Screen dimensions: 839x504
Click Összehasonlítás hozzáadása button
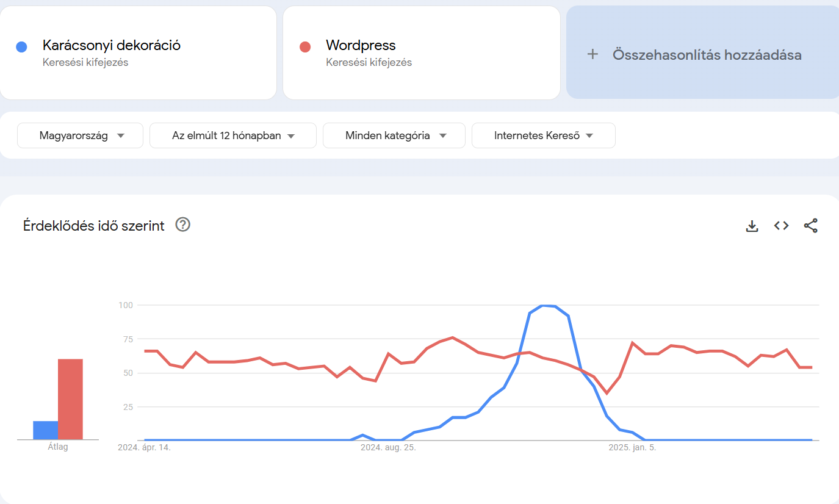tap(703, 53)
